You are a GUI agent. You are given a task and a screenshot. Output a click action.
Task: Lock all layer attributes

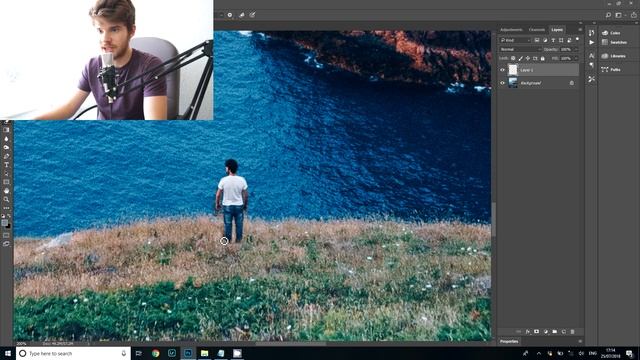pyautogui.click(x=542, y=58)
